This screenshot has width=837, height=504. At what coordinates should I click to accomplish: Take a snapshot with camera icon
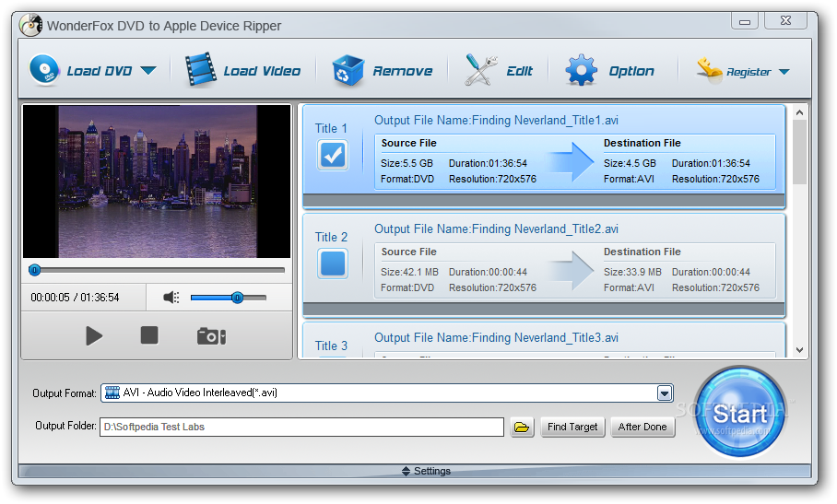211,336
